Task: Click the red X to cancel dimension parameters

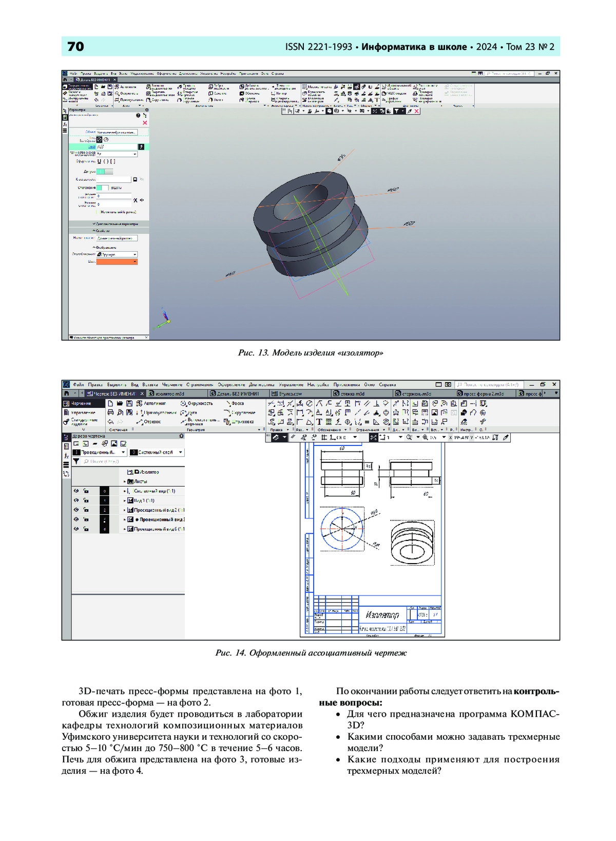Action: tap(145, 123)
